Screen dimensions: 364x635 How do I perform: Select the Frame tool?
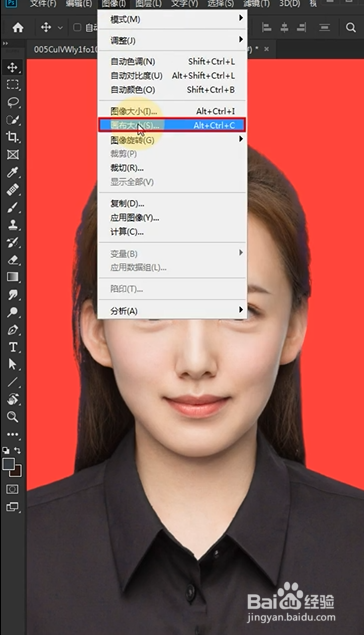pyautogui.click(x=13, y=154)
